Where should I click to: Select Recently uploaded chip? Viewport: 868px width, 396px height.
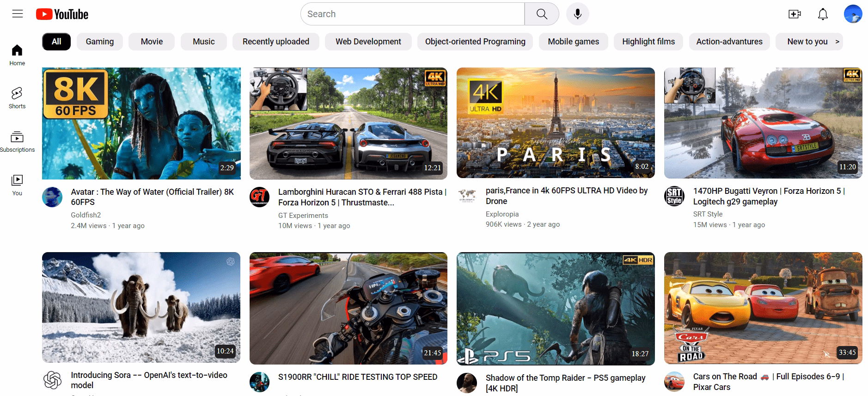tap(276, 42)
